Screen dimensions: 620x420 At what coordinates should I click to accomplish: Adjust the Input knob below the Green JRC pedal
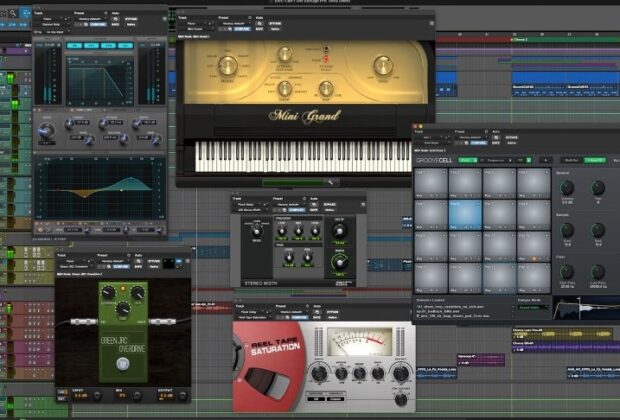[96, 395]
